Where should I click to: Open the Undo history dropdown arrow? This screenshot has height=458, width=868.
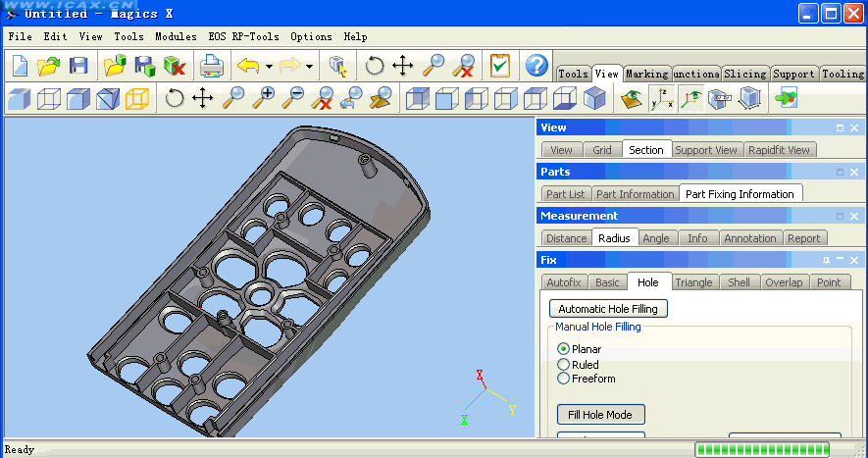269,67
